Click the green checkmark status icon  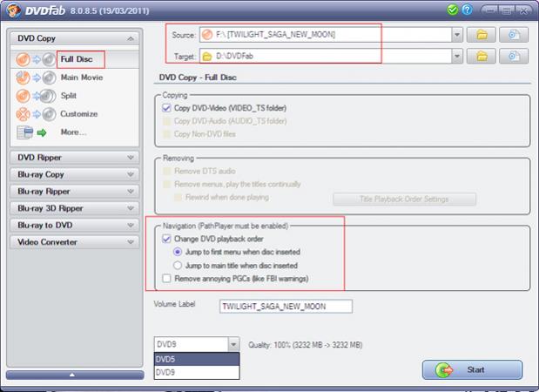click(x=453, y=10)
